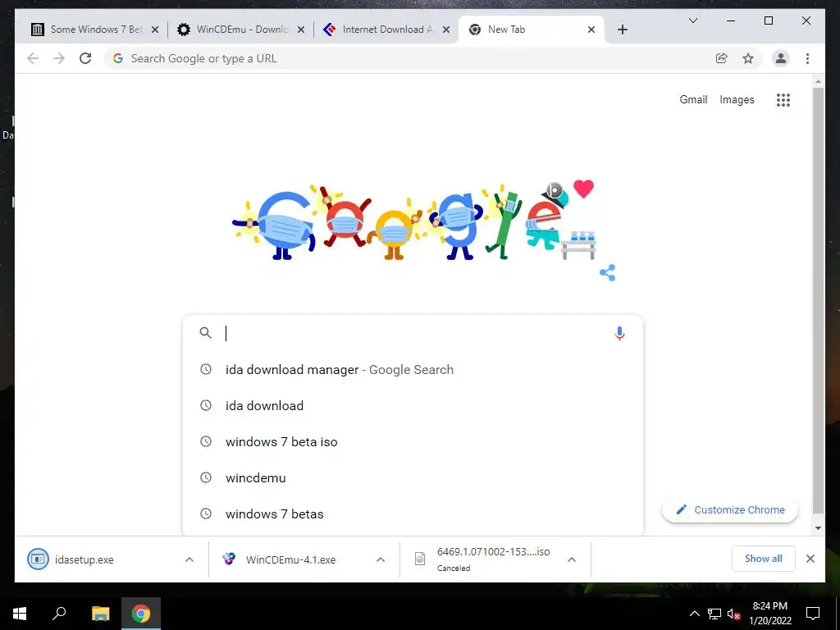Screen dimensions: 840x630
Task: Open the Gmail link
Action: pyautogui.click(x=693, y=99)
